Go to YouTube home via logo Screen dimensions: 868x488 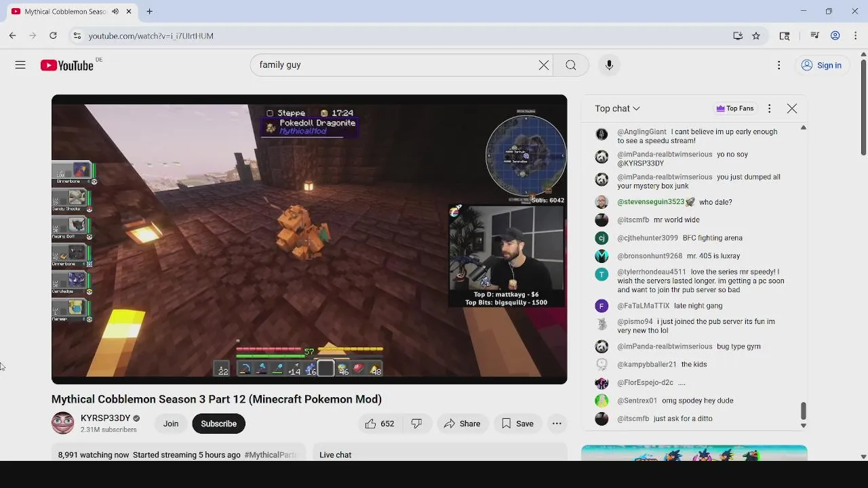coord(66,65)
